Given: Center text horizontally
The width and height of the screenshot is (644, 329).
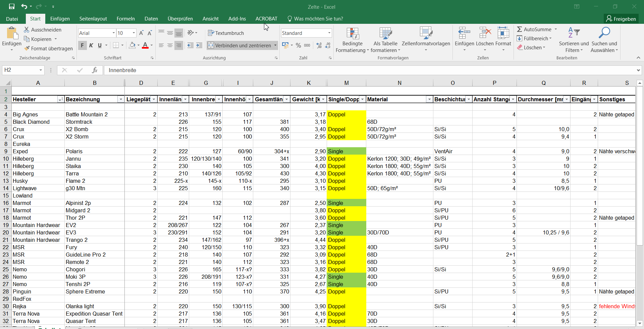Looking at the screenshot, I should tap(170, 45).
